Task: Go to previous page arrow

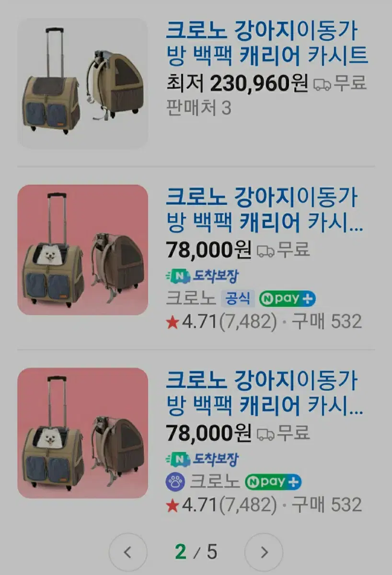Action: coord(127,552)
